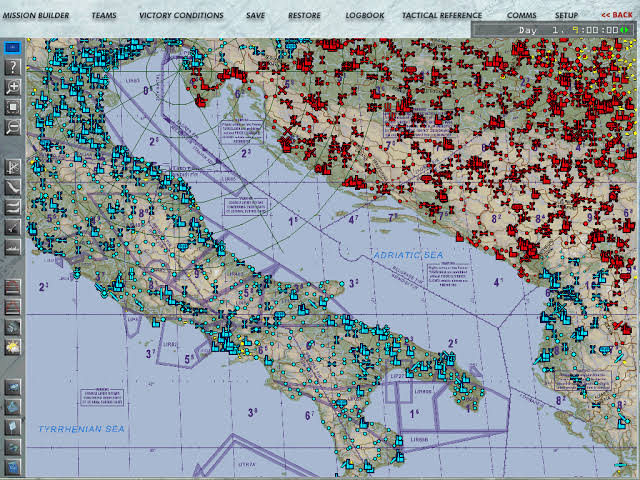Click the third blue map overlay icon
The image size is (640, 480).
(x=13, y=427)
